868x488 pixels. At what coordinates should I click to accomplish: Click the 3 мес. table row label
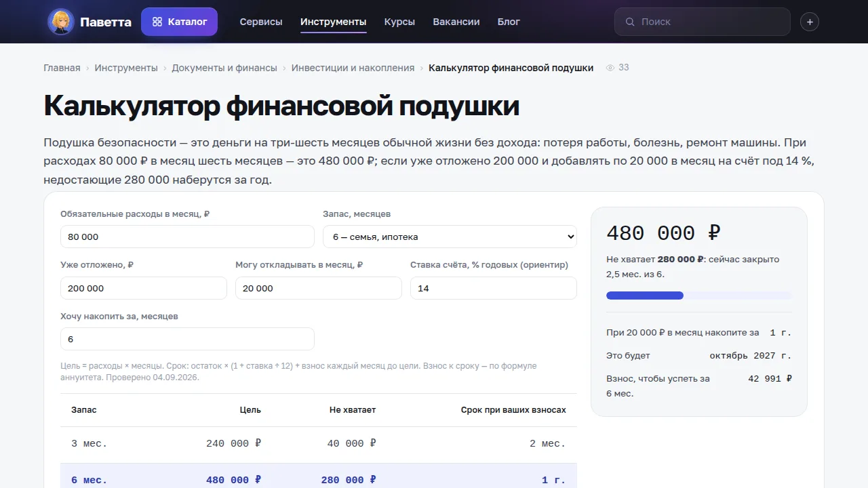click(90, 444)
